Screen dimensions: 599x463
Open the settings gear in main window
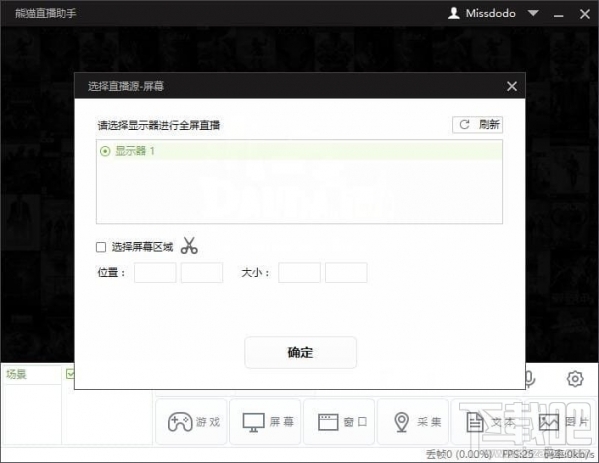coord(575,379)
